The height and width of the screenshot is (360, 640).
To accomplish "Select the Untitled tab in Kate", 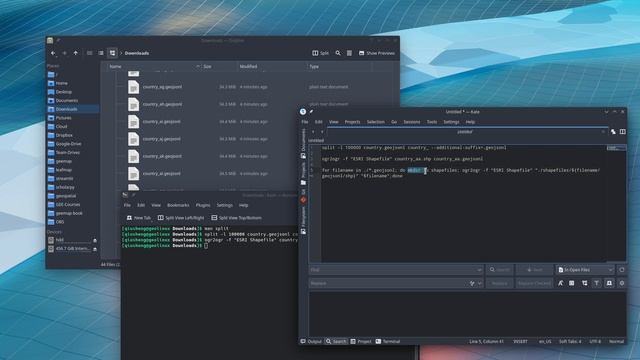I will click(465, 132).
